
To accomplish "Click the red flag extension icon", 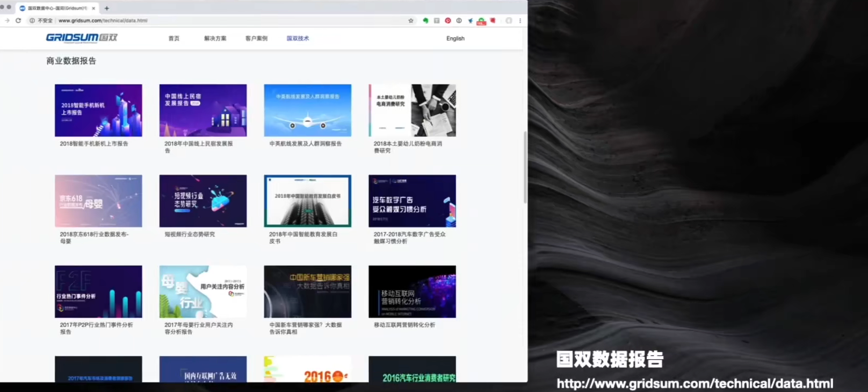I will [493, 20].
